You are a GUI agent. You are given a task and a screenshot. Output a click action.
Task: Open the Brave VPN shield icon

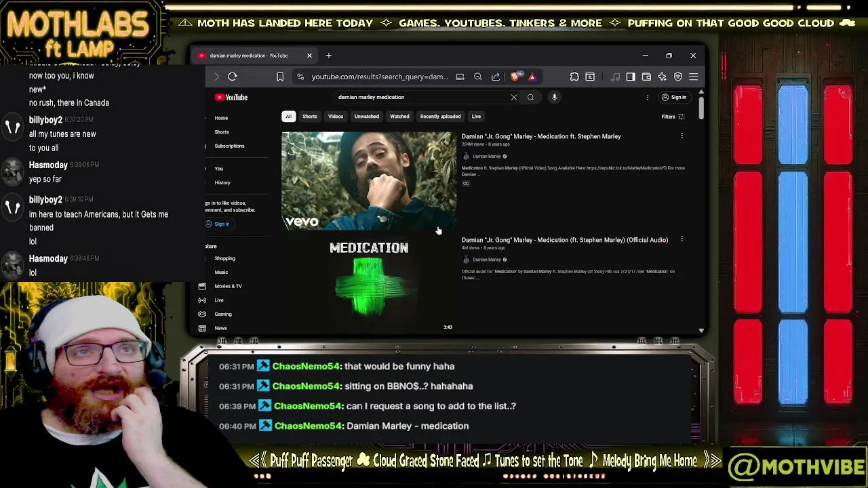click(x=677, y=77)
